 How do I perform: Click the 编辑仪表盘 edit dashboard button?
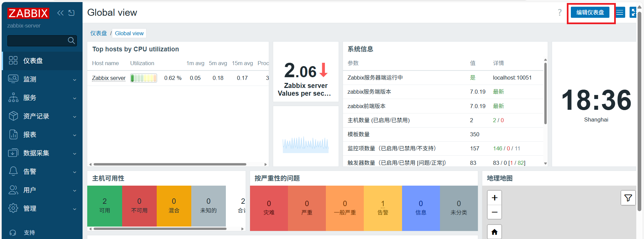590,12
